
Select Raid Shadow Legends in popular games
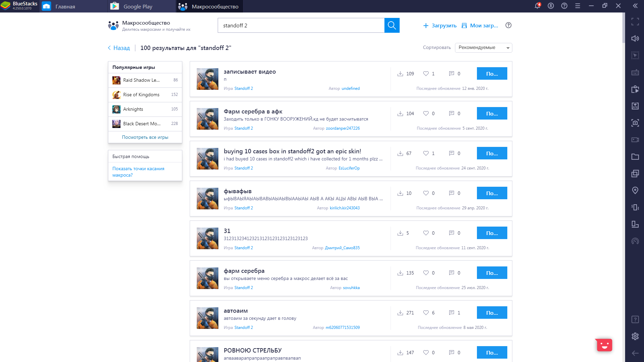145,80
